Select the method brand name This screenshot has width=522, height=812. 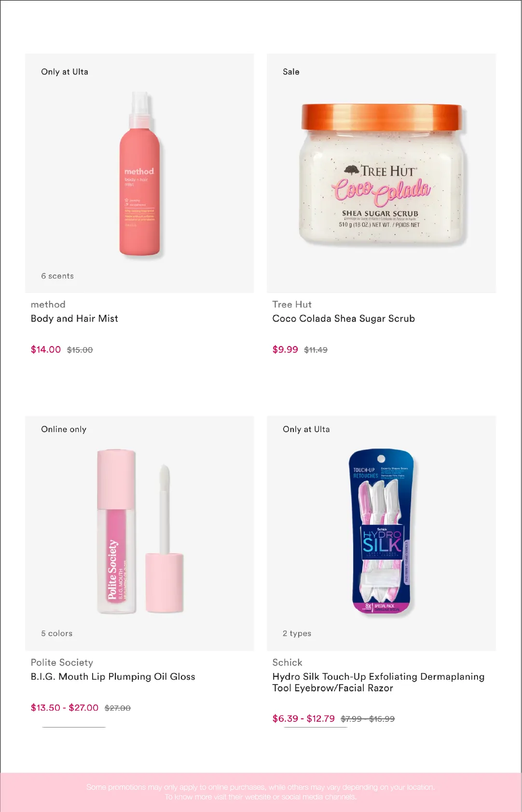pos(48,305)
